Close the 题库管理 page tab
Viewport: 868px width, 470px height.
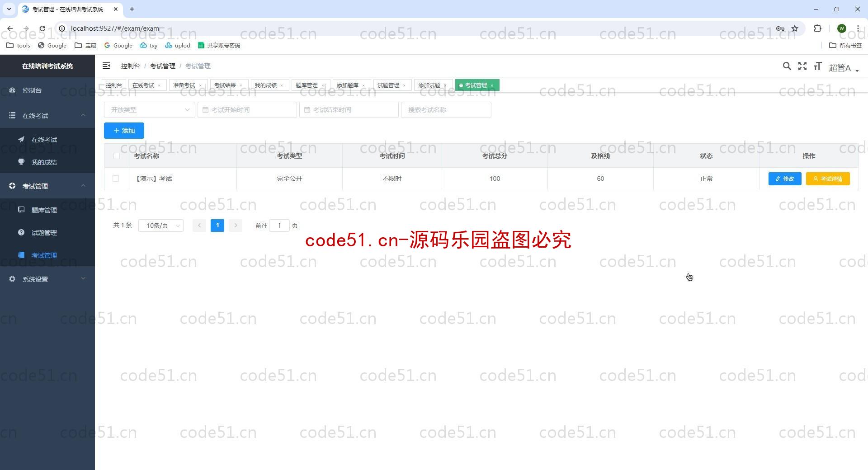[x=323, y=85]
